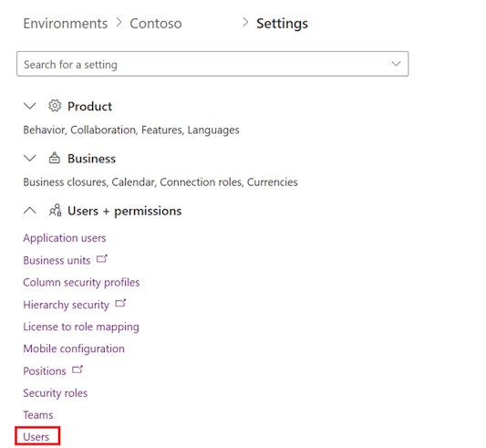The height and width of the screenshot is (448, 486).
Task: Click the Users + permissions people icon
Action: pos(56,210)
